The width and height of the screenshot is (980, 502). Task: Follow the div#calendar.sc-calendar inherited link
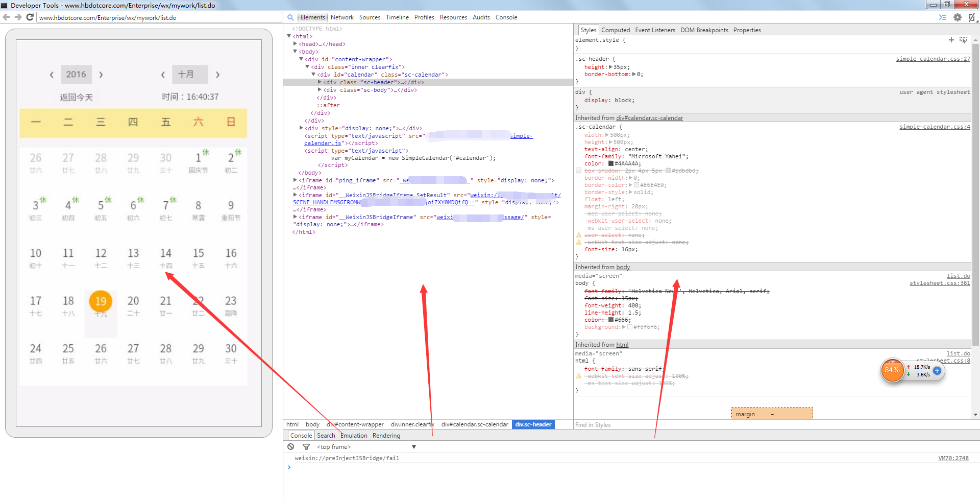click(649, 118)
